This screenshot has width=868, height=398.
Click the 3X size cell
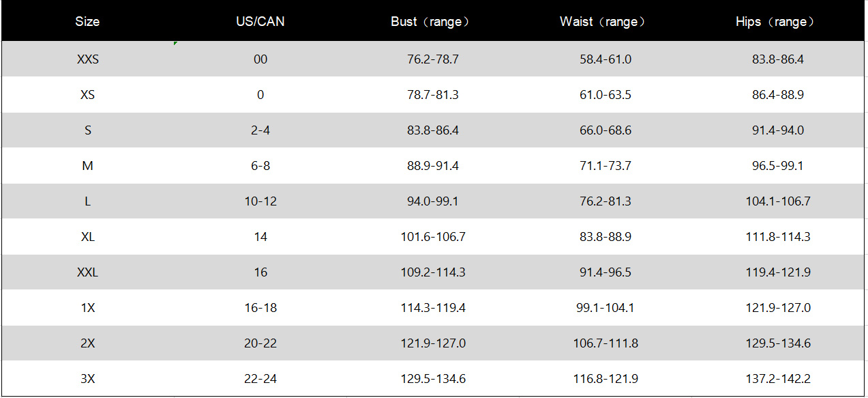[x=87, y=379]
